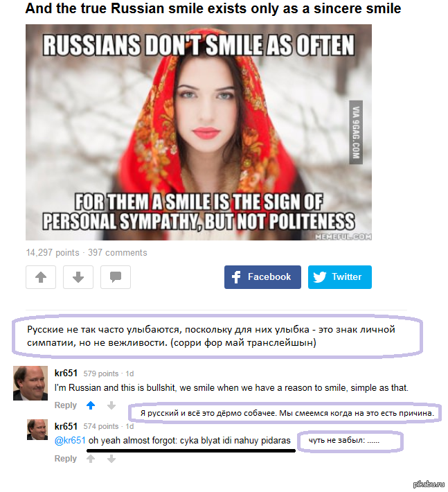View the 397 comments count link

[117, 253]
